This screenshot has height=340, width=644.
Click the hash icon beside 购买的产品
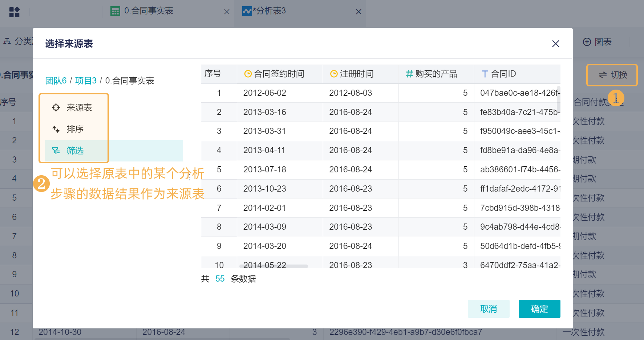409,74
